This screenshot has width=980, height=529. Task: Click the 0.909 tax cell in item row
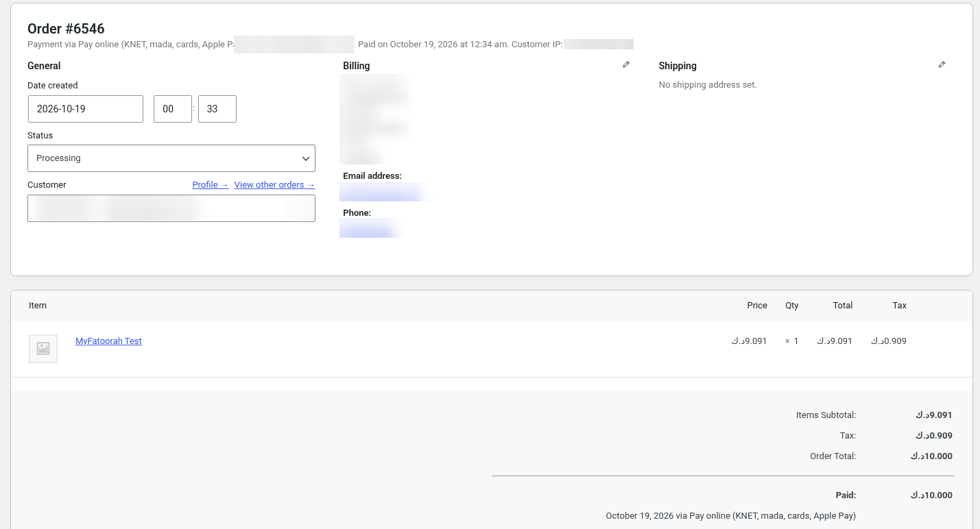pyautogui.click(x=889, y=341)
